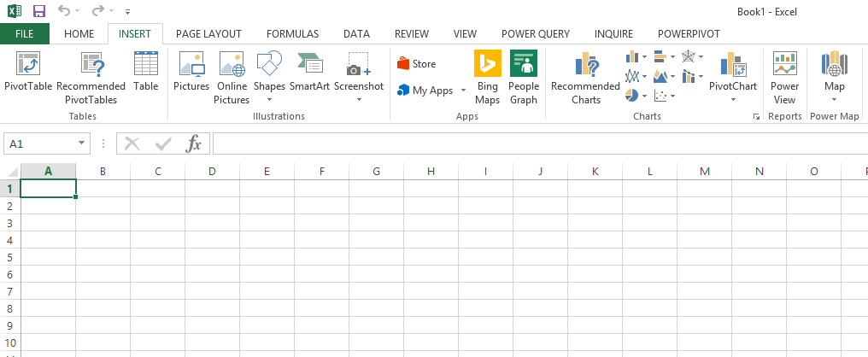Switch to the POWER QUERY tab
This screenshot has width=868, height=357.
(x=536, y=34)
